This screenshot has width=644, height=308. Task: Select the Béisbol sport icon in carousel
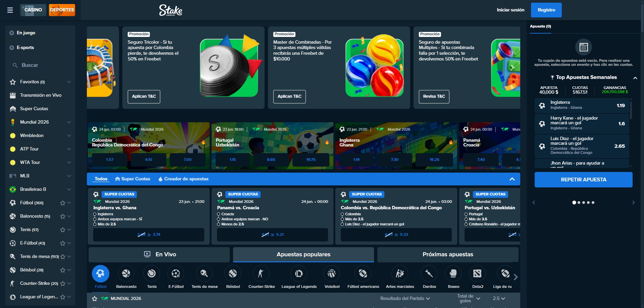233,274
